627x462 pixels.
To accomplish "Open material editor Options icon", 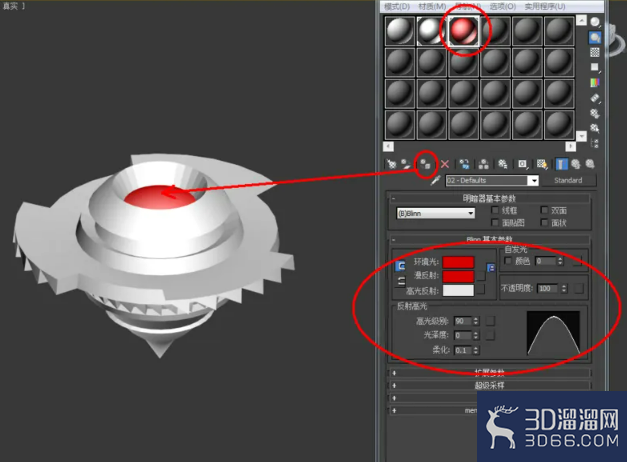I will tap(595, 114).
